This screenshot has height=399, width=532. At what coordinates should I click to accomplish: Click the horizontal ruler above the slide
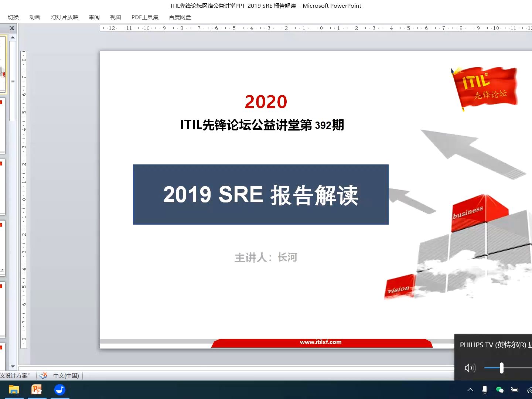point(316,28)
